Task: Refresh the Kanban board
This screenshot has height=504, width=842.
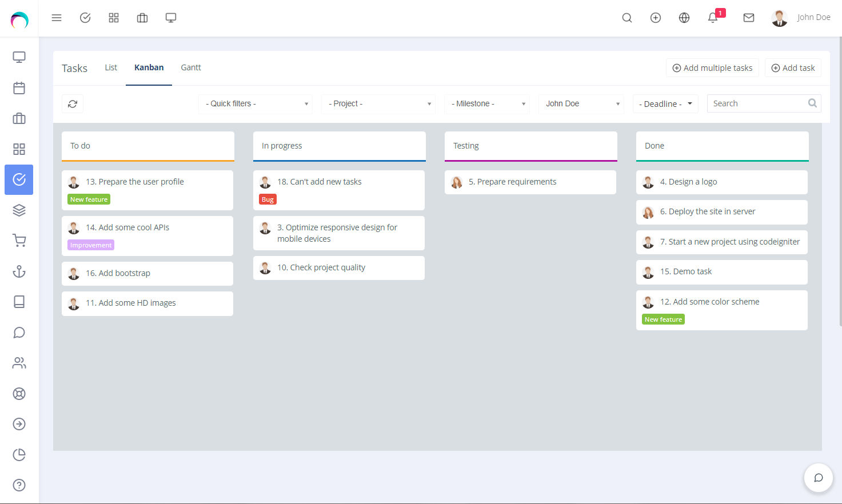Action: 73,103
